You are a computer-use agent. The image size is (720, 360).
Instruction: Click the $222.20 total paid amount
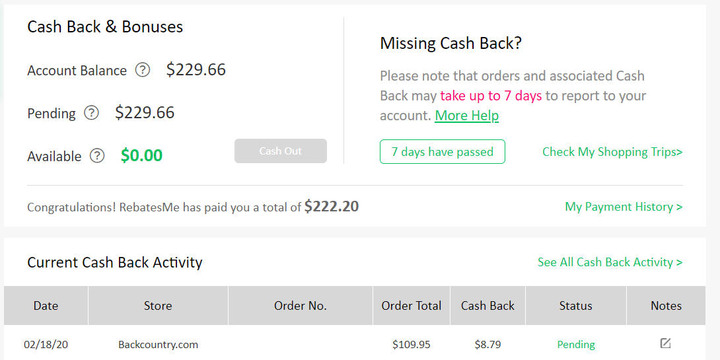(x=331, y=207)
